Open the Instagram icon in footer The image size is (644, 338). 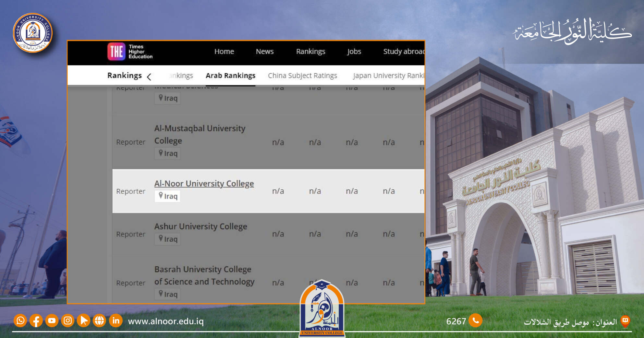[68, 321]
